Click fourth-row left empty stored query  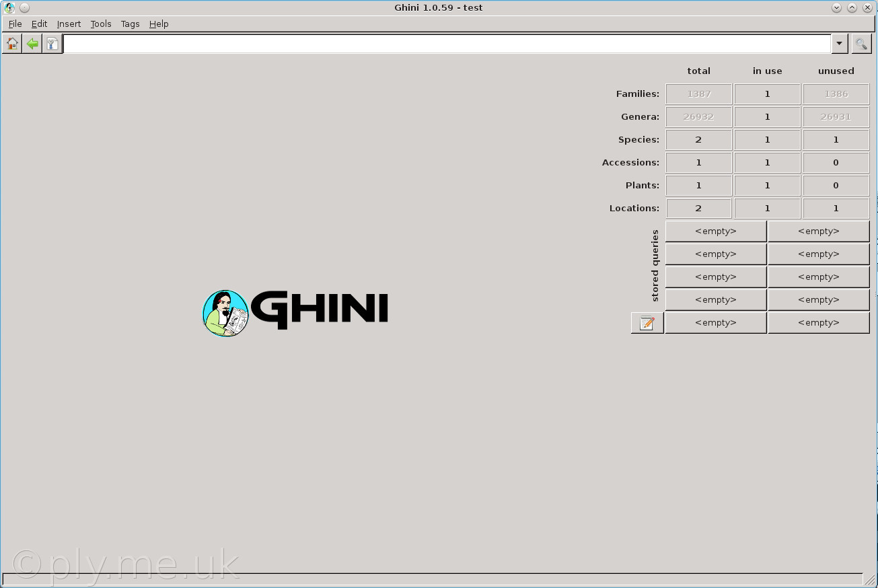coord(716,300)
